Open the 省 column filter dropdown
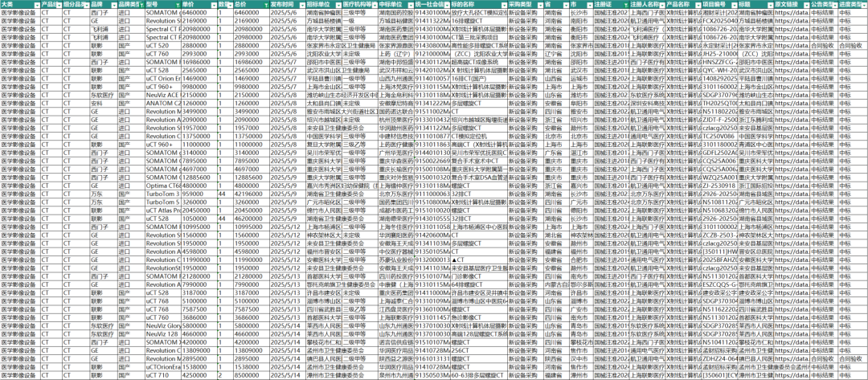The width and height of the screenshot is (868, 380). [566, 4]
